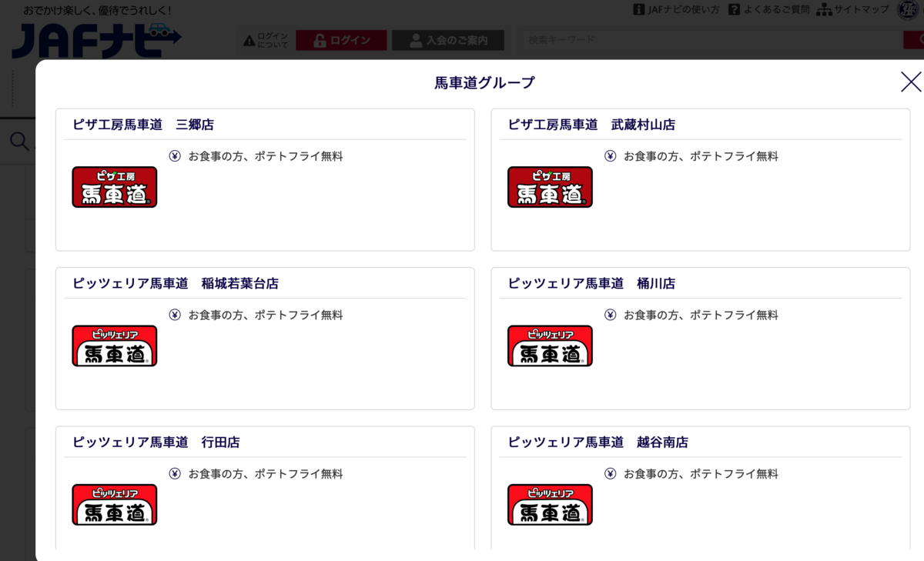The height and width of the screenshot is (561, 924).
Task: Open the ピッツェリア馬車道 桶川店 title
Action: pos(591,284)
